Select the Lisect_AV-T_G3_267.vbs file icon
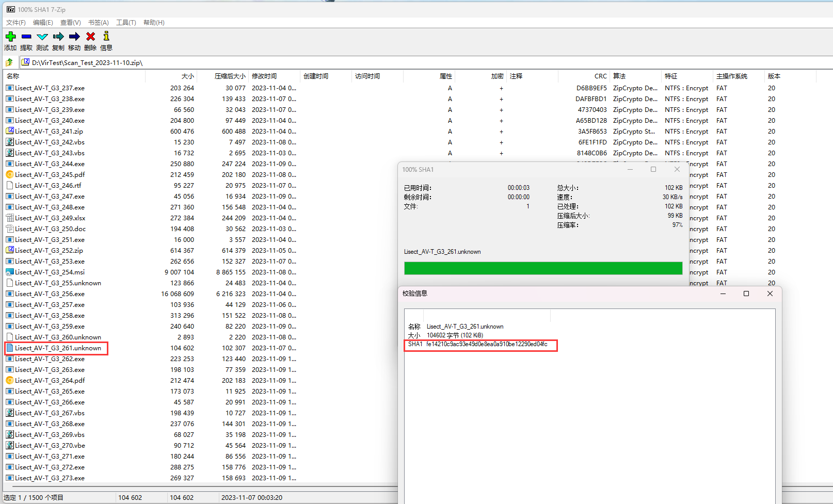Viewport: 833px width, 504px height. (x=10, y=413)
